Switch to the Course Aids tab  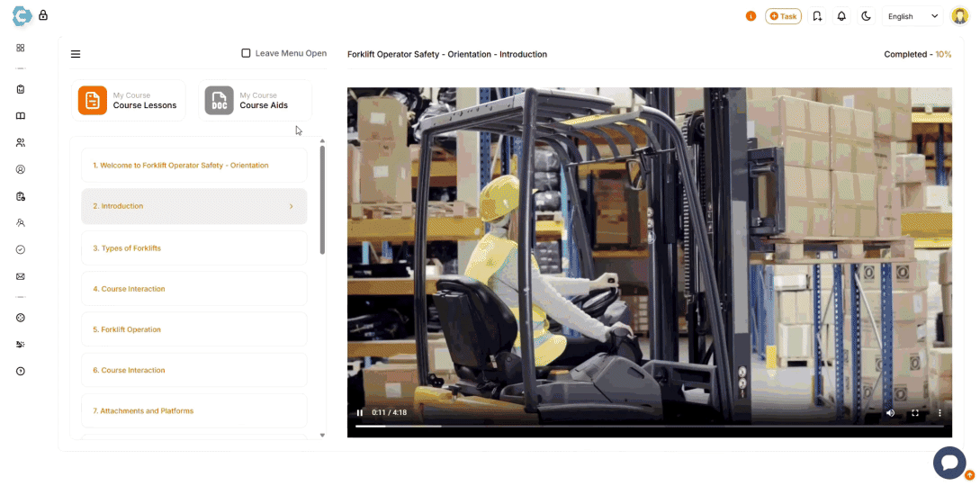pos(255,101)
